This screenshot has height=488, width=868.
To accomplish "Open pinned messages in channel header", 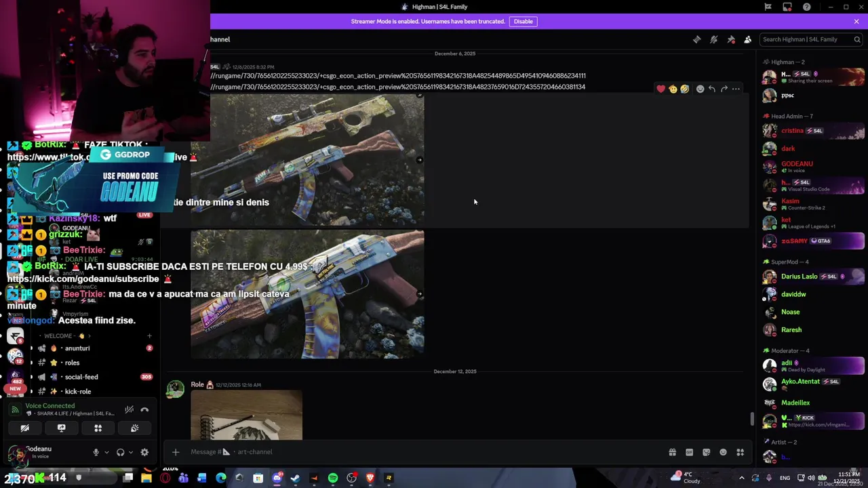I will pos(731,39).
